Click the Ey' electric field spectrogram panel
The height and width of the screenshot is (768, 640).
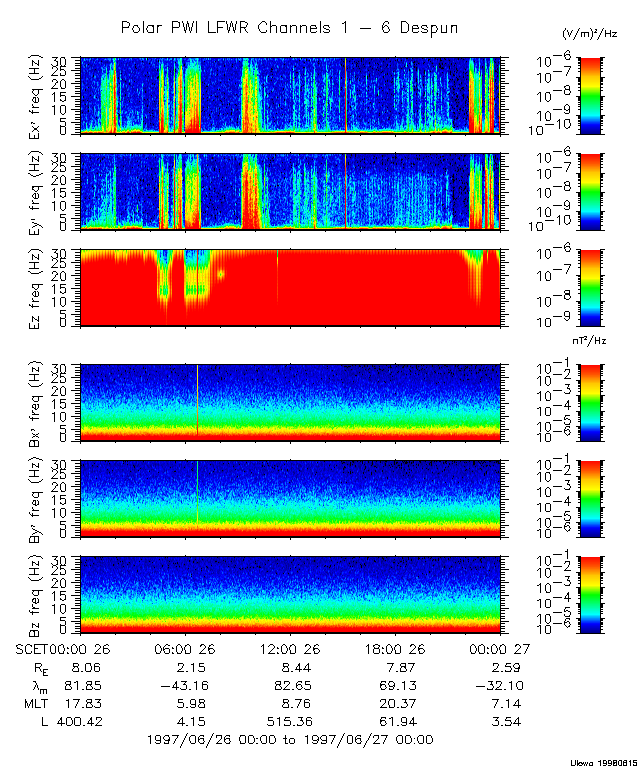point(289,190)
